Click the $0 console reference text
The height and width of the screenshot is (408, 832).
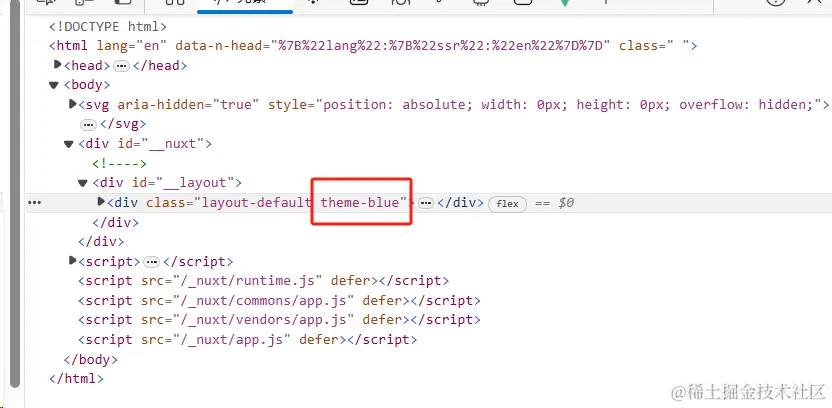[566, 203]
